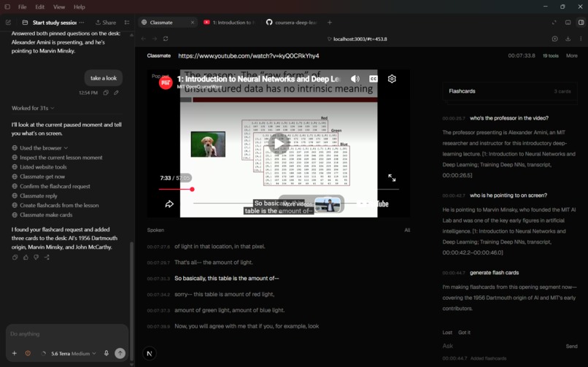
Task: Open the browser kebab menu
Action: (581, 39)
